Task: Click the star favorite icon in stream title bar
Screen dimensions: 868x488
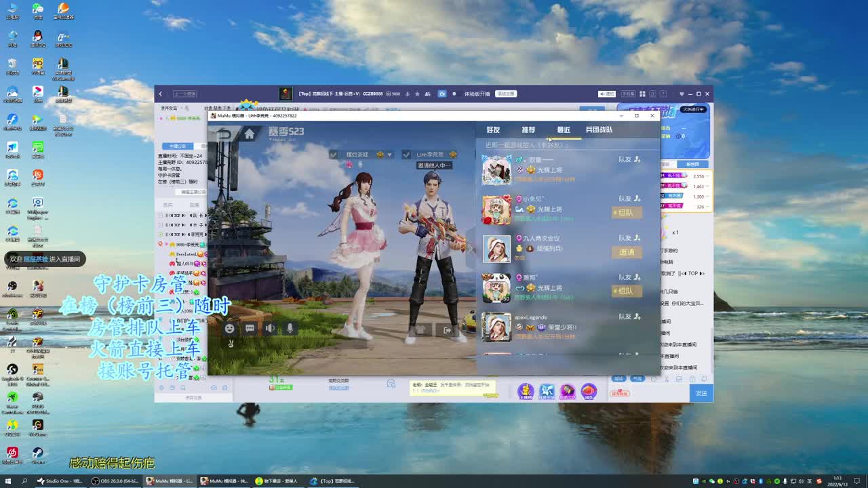Action: pos(416,94)
